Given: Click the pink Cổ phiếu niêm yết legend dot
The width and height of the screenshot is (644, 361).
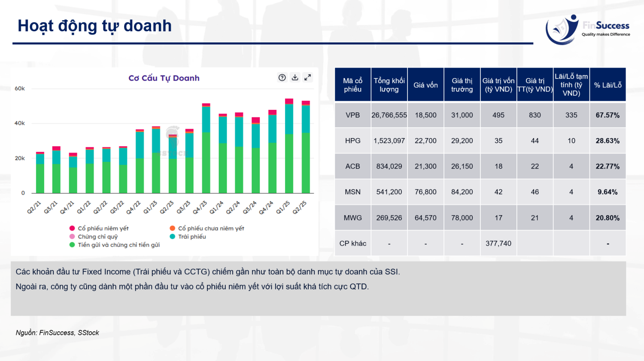Looking at the screenshot, I should (72, 229).
